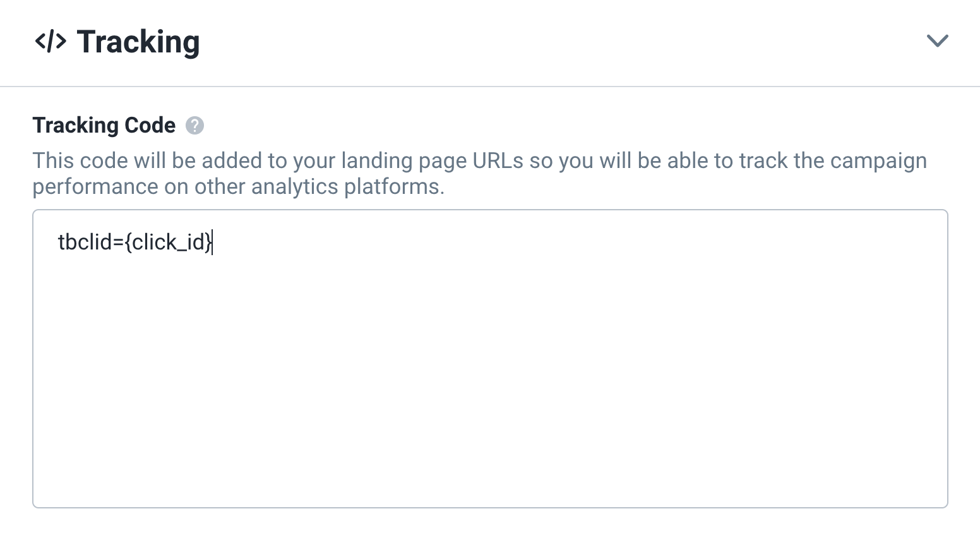Click the word 'Code' in the field label
Viewport: 980px width, 552px height.
(150, 125)
